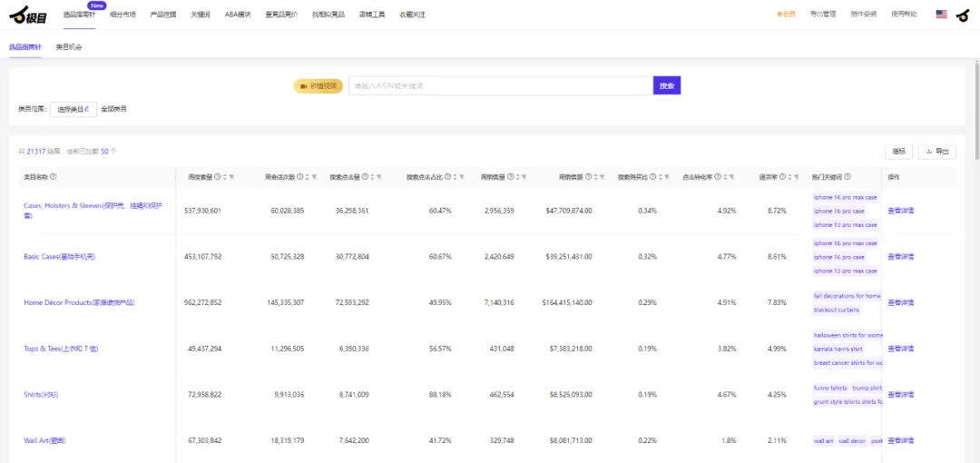Sort table by 退货率 column
The width and height of the screenshot is (980, 463).
[790, 177]
